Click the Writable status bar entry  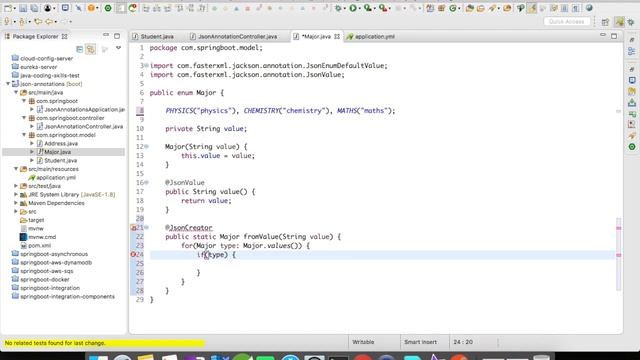363,342
